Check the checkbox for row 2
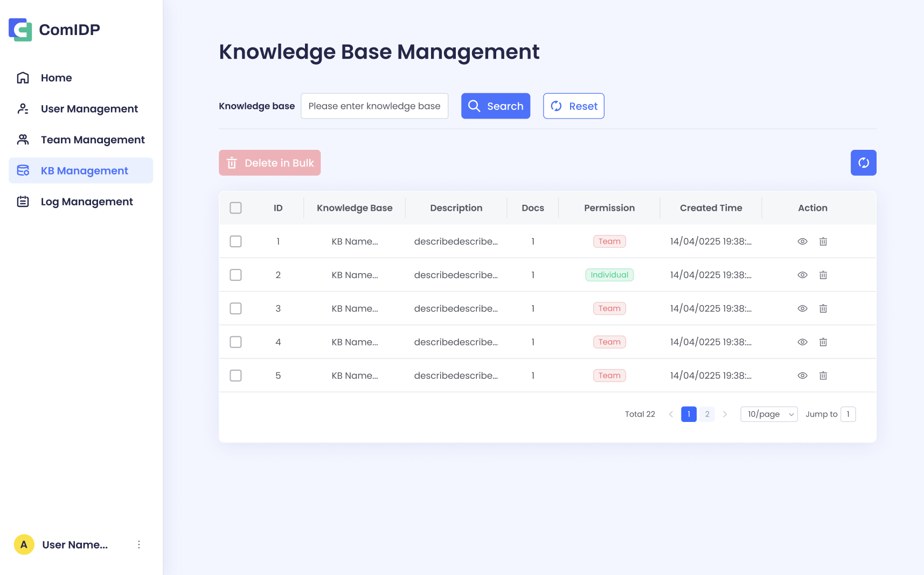The width and height of the screenshot is (924, 575). click(x=235, y=275)
